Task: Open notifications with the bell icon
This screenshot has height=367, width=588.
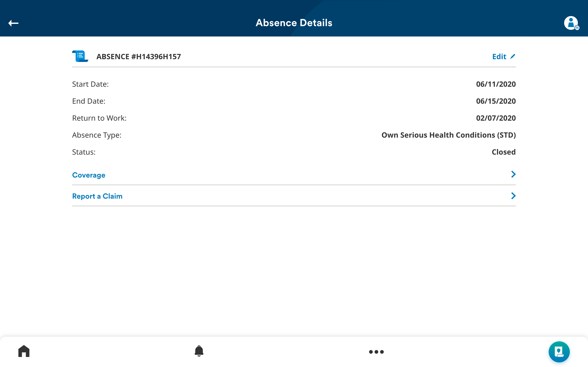Action: click(199, 351)
